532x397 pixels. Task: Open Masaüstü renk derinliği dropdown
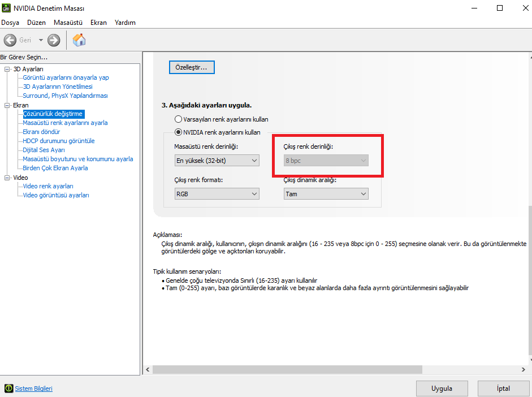tap(217, 161)
